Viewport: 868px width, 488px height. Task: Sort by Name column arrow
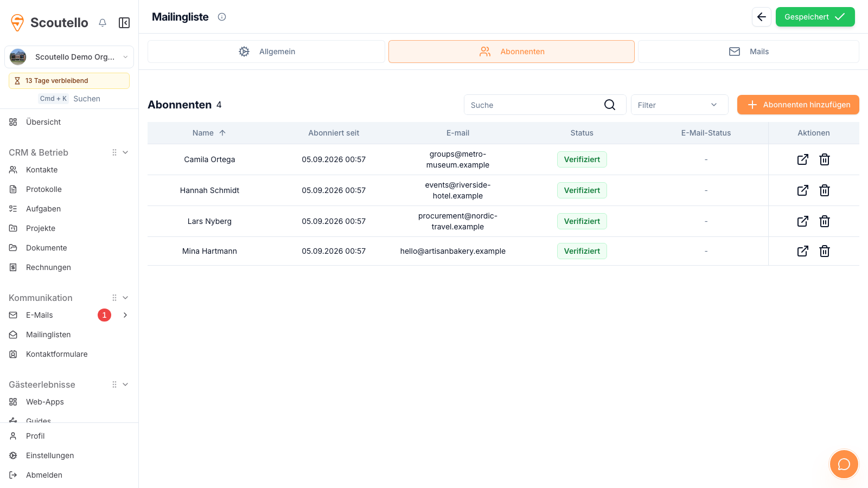[222, 133]
